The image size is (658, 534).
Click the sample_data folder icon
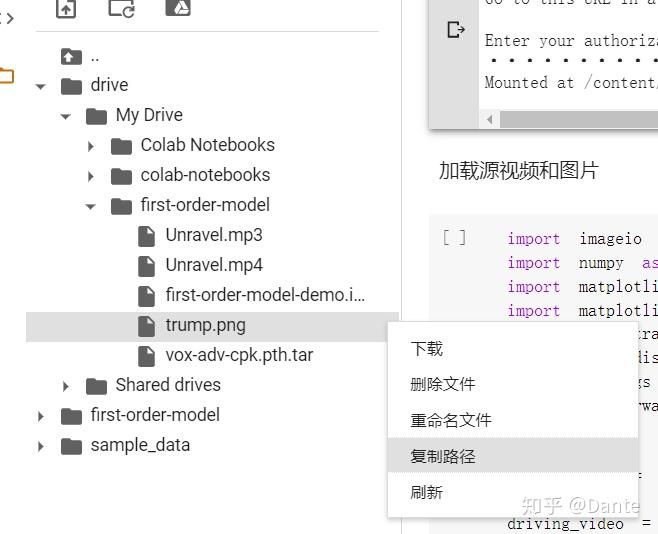pos(71,446)
